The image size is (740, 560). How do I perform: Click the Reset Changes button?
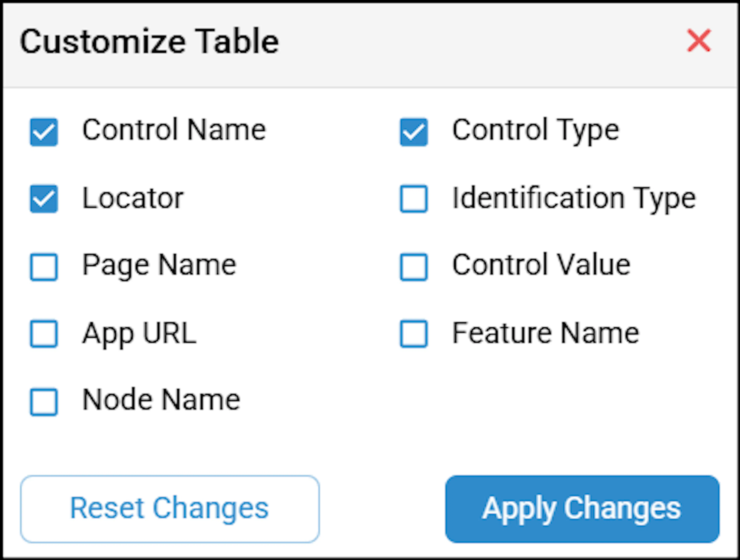(x=170, y=509)
